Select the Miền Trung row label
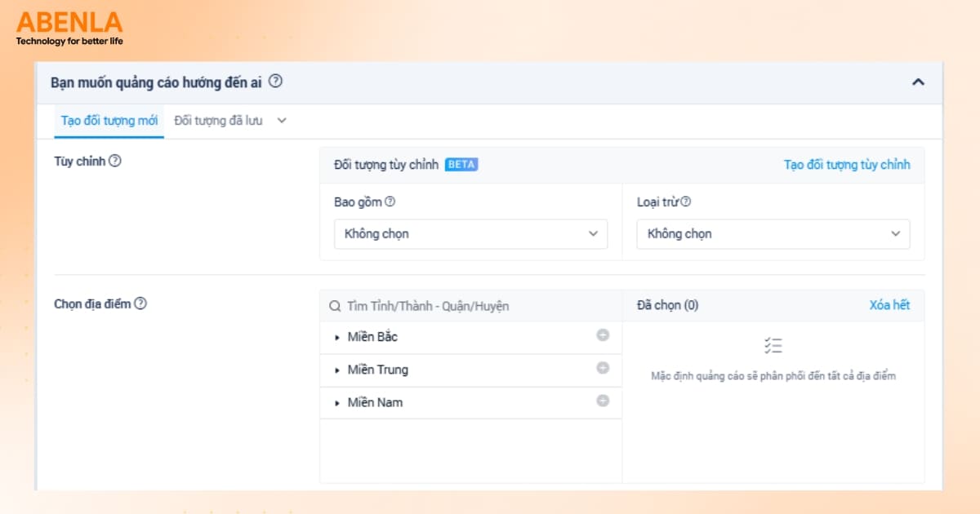 [x=377, y=370]
